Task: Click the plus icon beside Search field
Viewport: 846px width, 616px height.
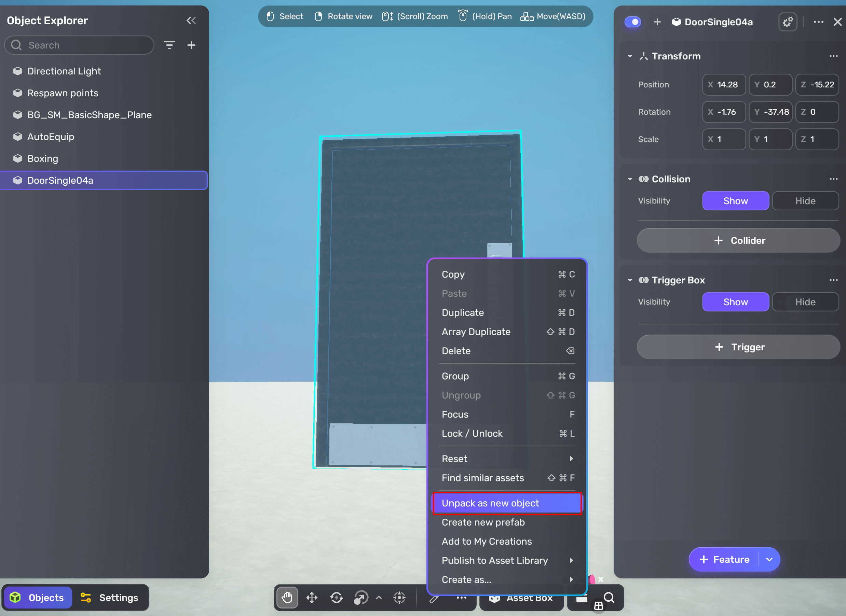Action: point(191,45)
